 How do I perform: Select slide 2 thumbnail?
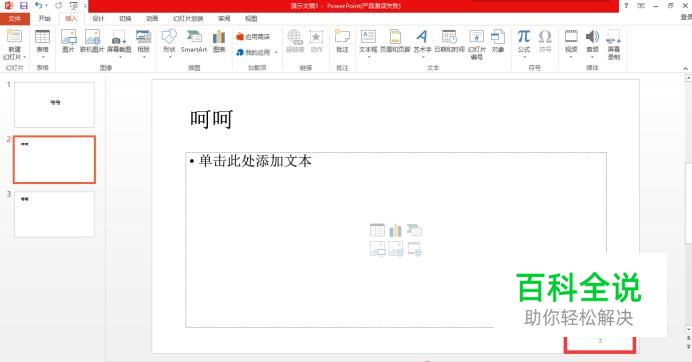click(x=54, y=159)
